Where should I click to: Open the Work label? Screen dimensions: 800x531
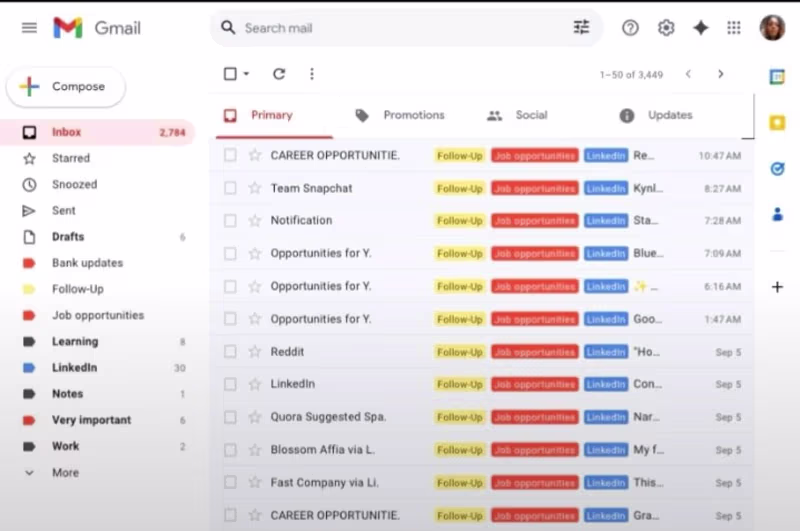coord(97,446)
